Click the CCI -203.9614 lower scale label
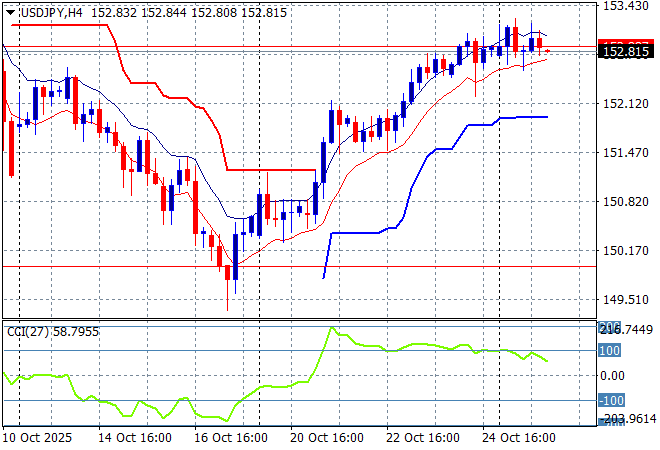Image resolution: width=660 pixels, height=450 pixels. pos(627,420)
